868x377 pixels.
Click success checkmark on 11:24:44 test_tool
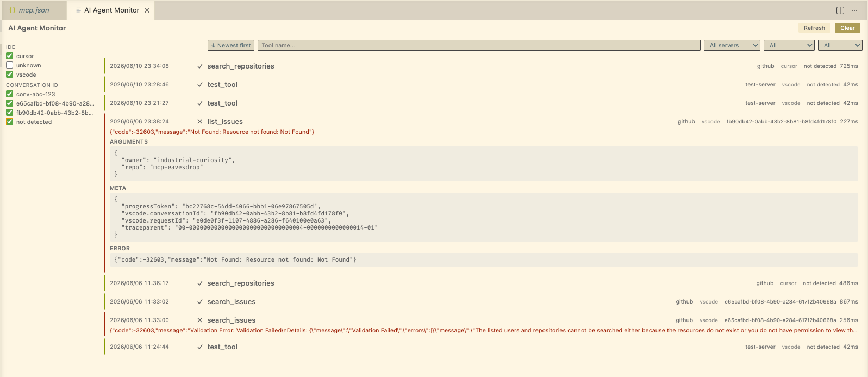pos(200,347)
